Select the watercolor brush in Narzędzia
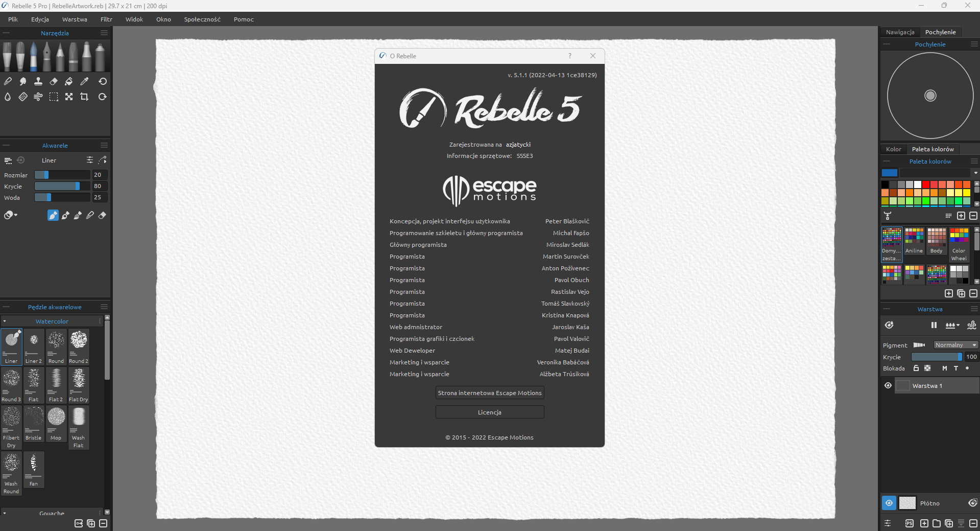 point(34,56)
